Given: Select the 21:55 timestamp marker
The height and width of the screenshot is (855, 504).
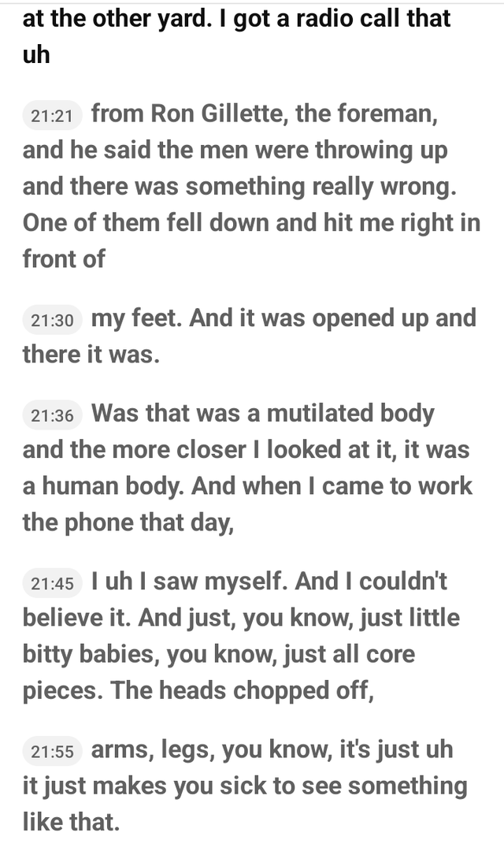Looking at the screenshot, I should point(52,752).
